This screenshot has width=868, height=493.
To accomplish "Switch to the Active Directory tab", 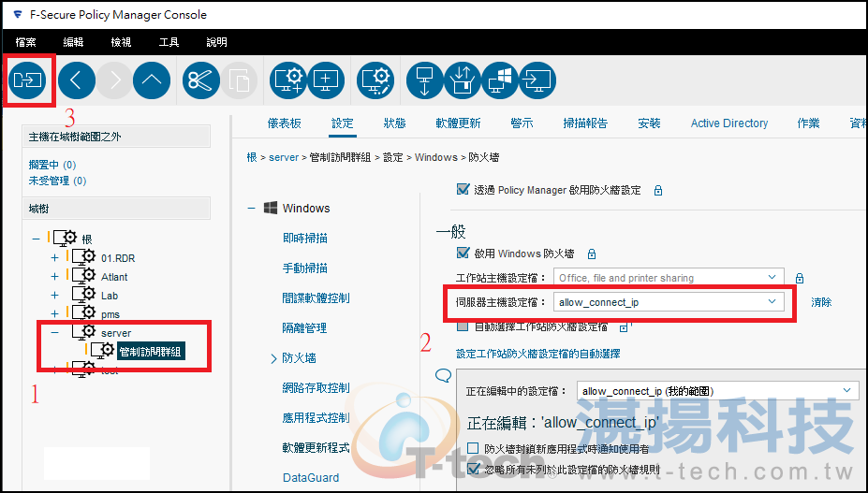I will click(x=729, y=123).
